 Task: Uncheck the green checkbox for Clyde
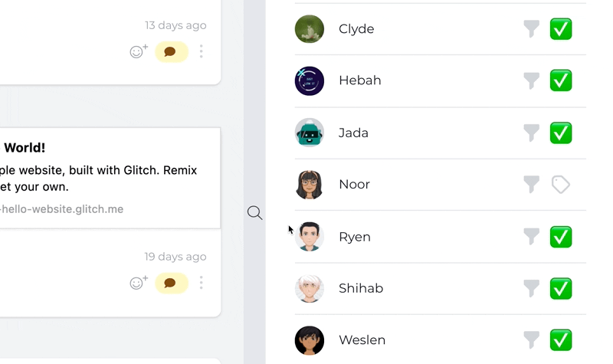click(x=561, y=29)
